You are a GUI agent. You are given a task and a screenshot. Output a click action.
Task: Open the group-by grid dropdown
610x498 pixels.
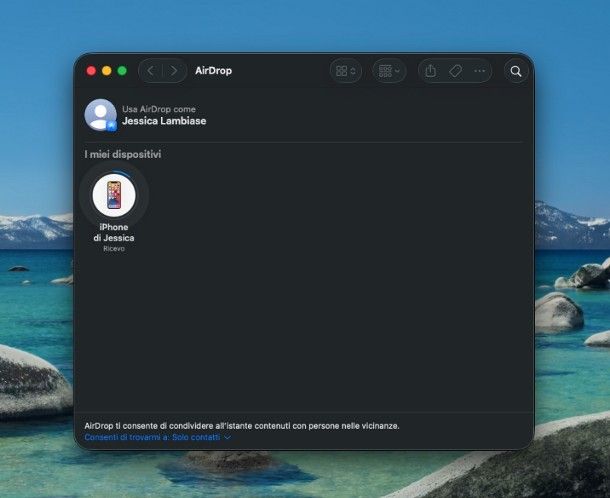[x=389, y=71]
